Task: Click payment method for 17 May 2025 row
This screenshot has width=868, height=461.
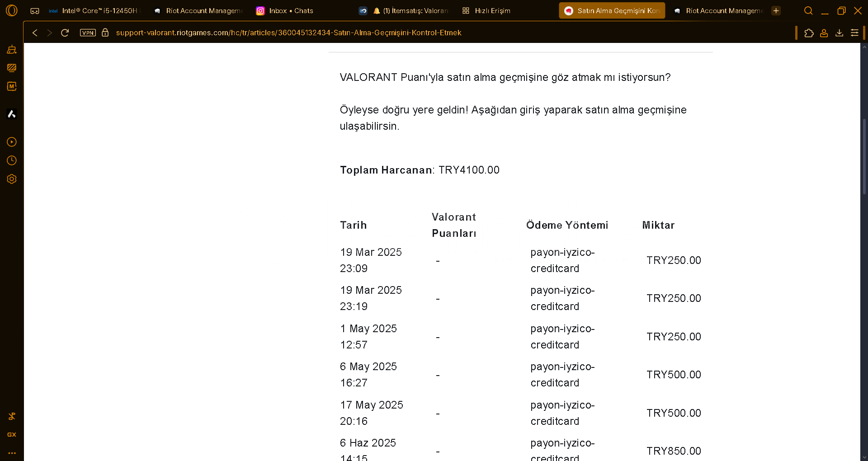Action: [563, 413]
